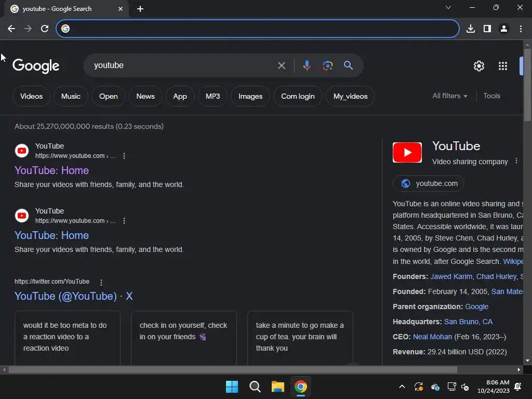Open the cup of tea tweet card
This screenshot has width=532, height=399.
[x=300, y=338]
